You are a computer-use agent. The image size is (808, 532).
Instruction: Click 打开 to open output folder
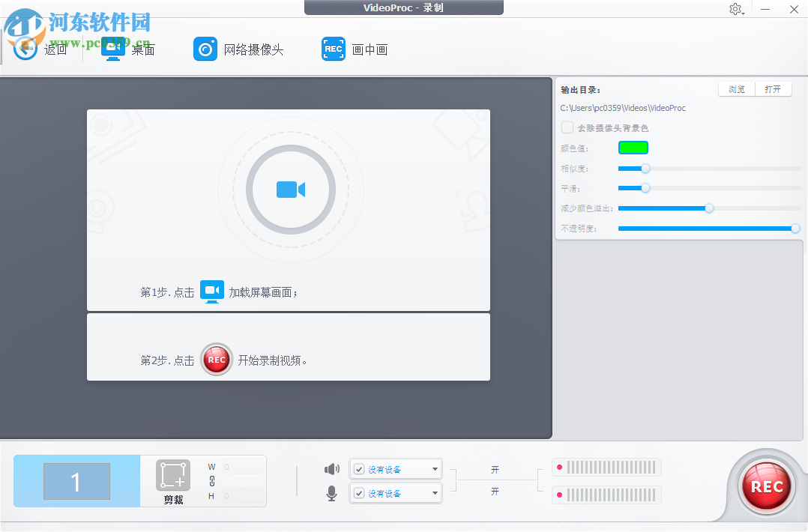coord(773,88)
